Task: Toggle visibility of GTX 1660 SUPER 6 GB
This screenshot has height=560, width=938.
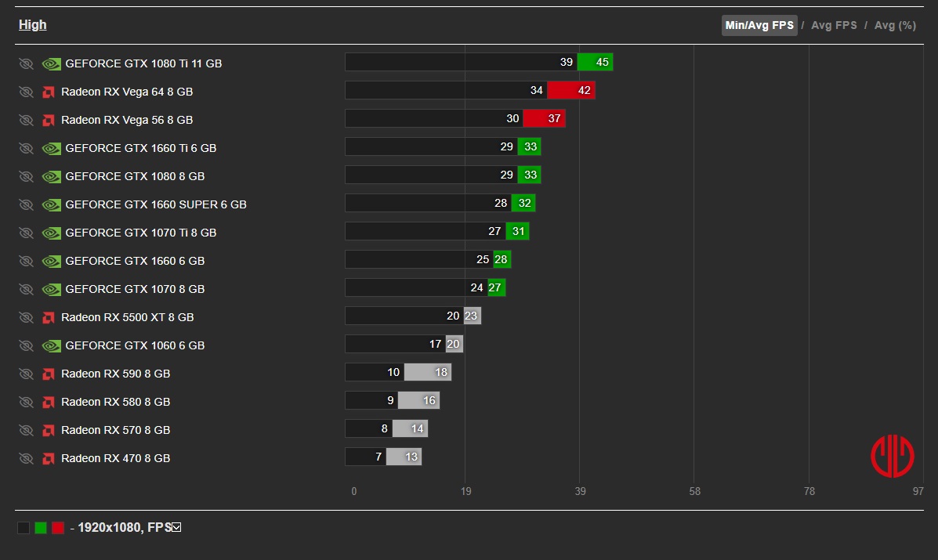Action: point(26,204)
